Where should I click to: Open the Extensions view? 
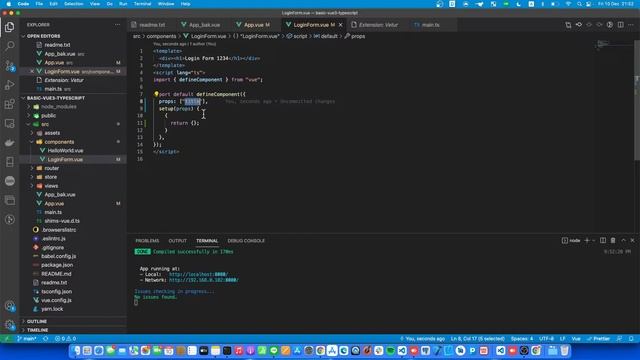pos(9,104)
